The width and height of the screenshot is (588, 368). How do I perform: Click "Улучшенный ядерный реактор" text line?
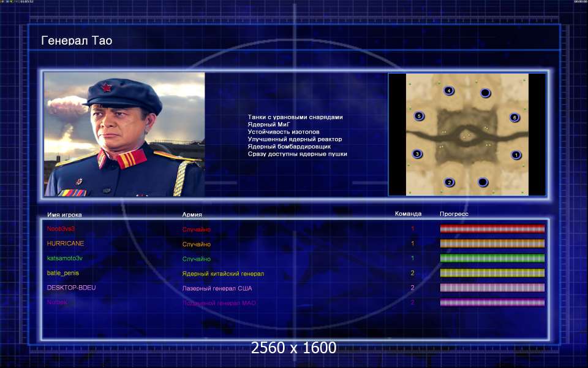coord(295,139)
